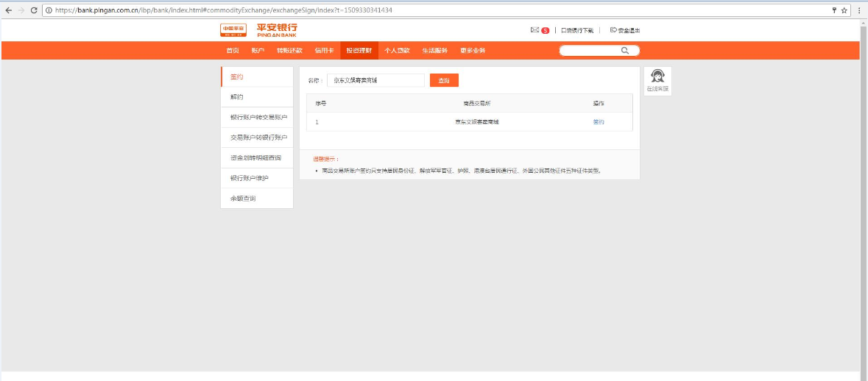The image size is (868, 381).
Task: Select 资金划转明细查询 in the sidebar
Action: [255, 158]
